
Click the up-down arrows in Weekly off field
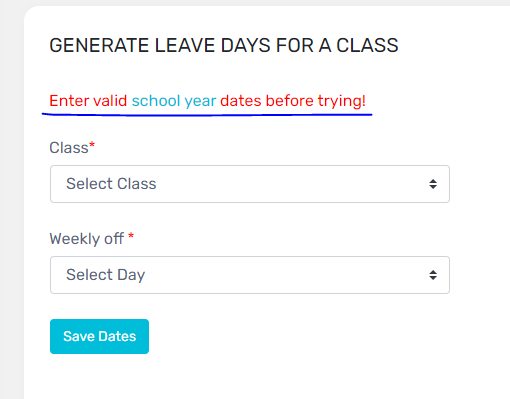pyautogui.click(x=433, y=275)
